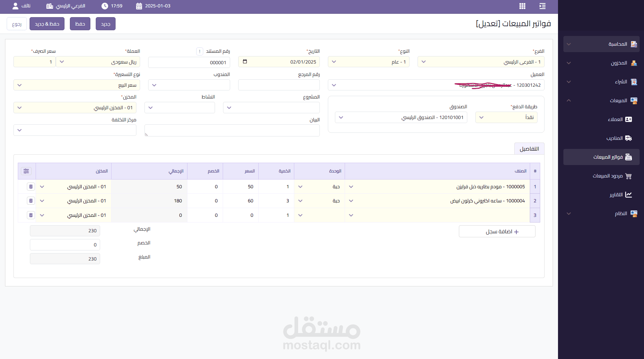Open table column settings icon
644x359 pixels.
tap(26, 171)
